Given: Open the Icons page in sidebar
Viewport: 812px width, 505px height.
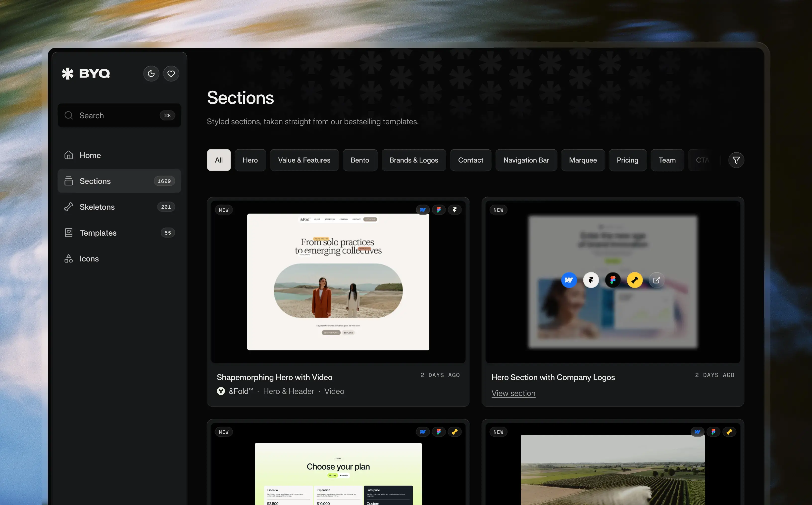Looking at the screenshot, I should (x=89, y=259).
